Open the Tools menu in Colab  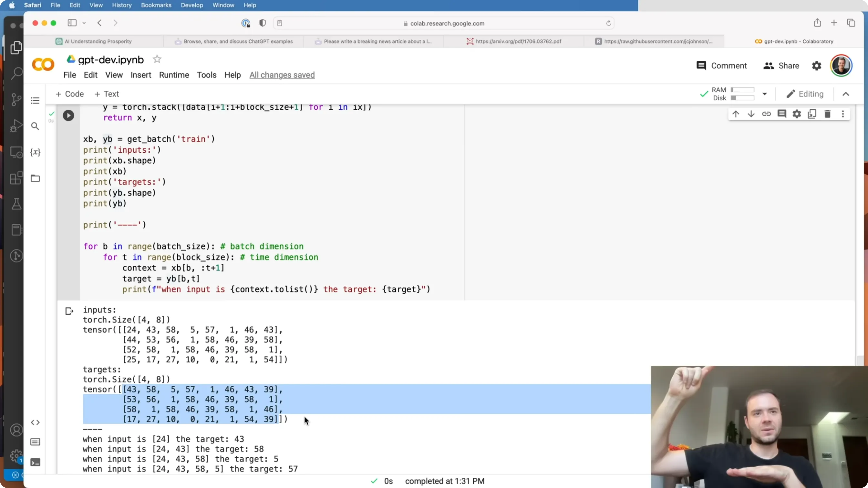[x=207, y=75]
